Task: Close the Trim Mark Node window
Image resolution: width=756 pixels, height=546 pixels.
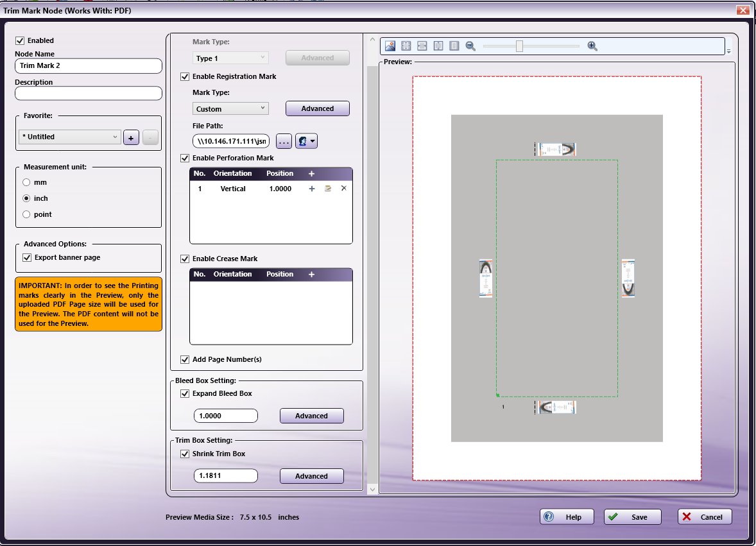Action: point(743,10)
